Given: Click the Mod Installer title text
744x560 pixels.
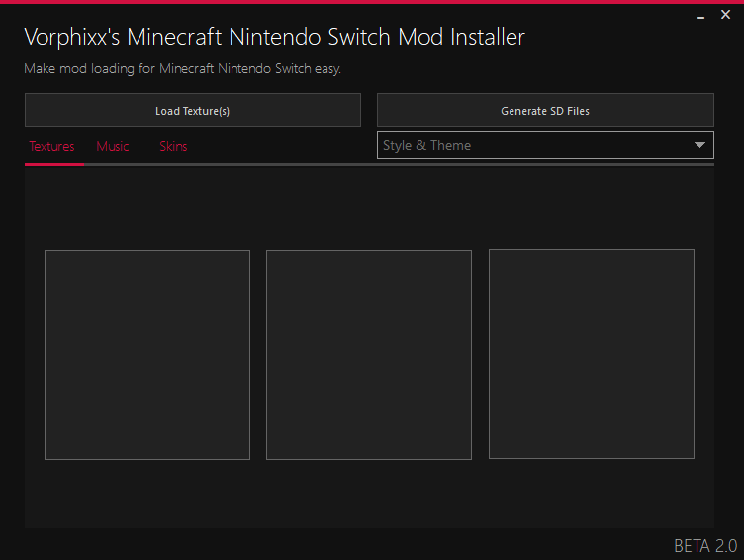Looking at the screenshot, I should coord(274,38).
